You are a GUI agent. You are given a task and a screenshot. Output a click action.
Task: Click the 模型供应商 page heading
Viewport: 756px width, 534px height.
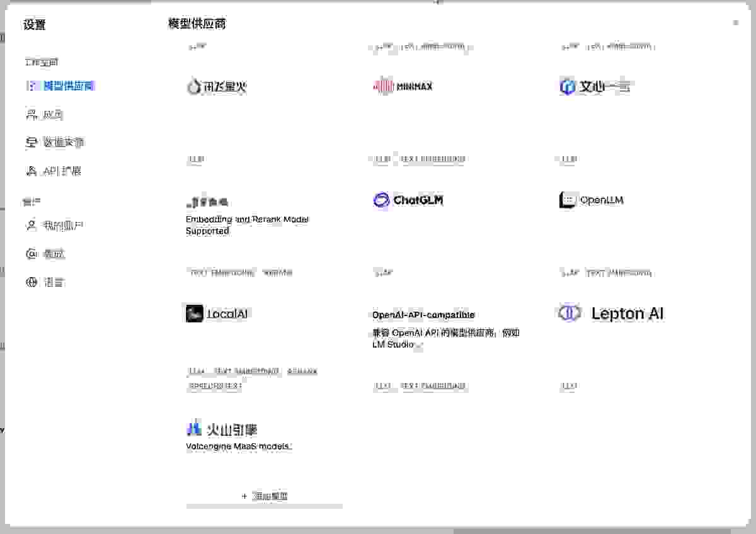197,24
